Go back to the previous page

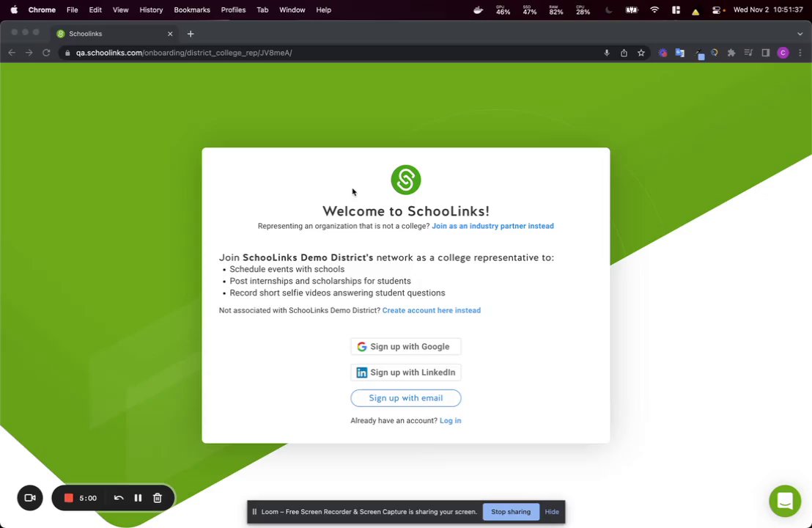coord(12,53)
